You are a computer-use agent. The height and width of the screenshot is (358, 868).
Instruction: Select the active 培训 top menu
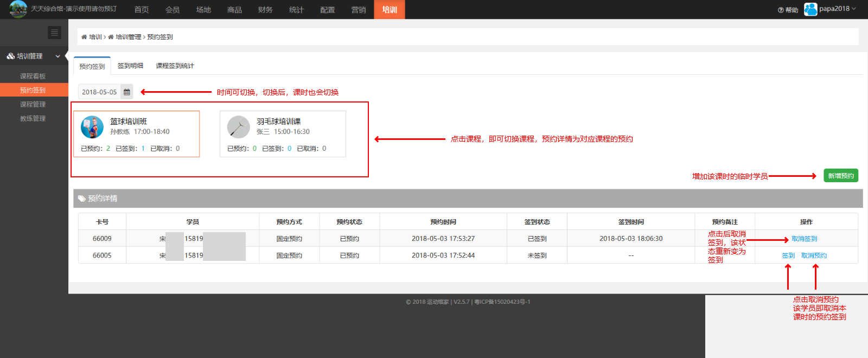point(390,10)
